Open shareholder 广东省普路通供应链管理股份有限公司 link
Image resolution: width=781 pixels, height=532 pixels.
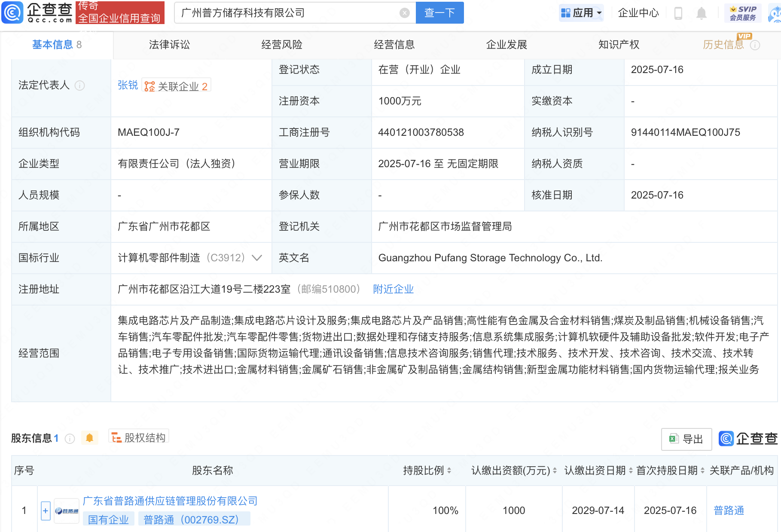(170, 501)
